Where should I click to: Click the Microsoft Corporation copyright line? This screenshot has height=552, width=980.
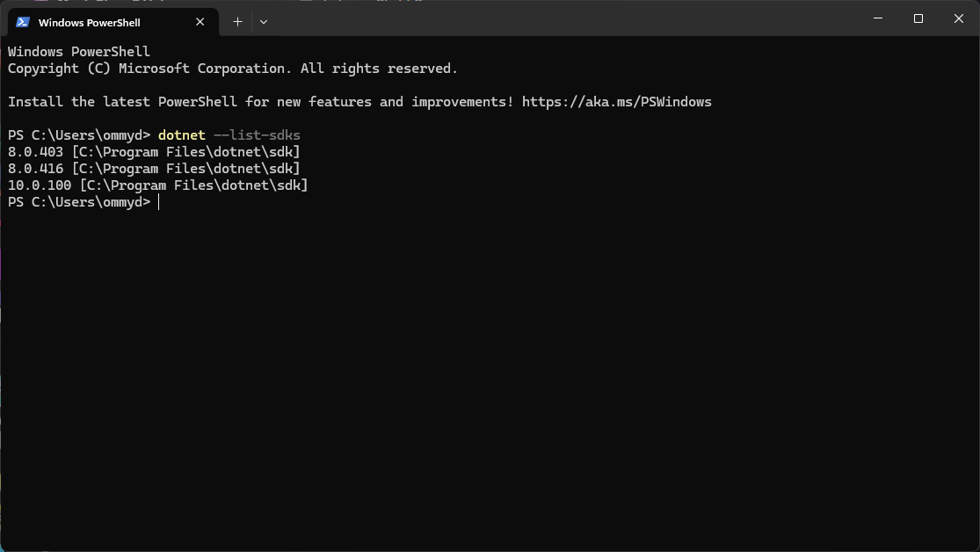pos(232,69)
